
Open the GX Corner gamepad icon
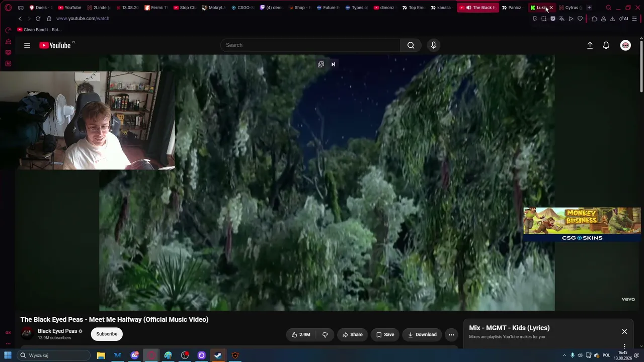click(21, 8)
